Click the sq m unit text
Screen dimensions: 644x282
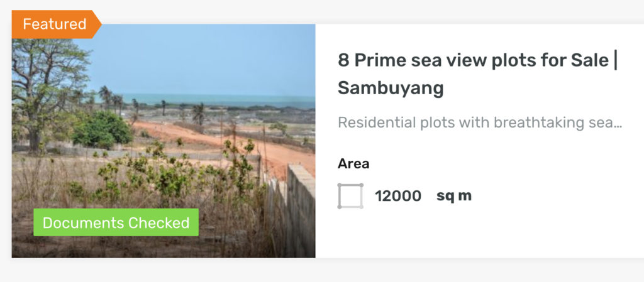pyautogui.click(x=454, y=196)
